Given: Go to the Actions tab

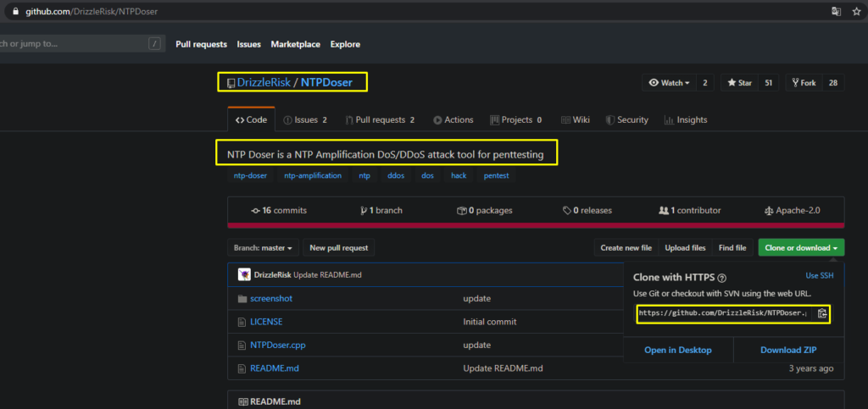Looking at the screenshot, I should (x=453, y=120).
